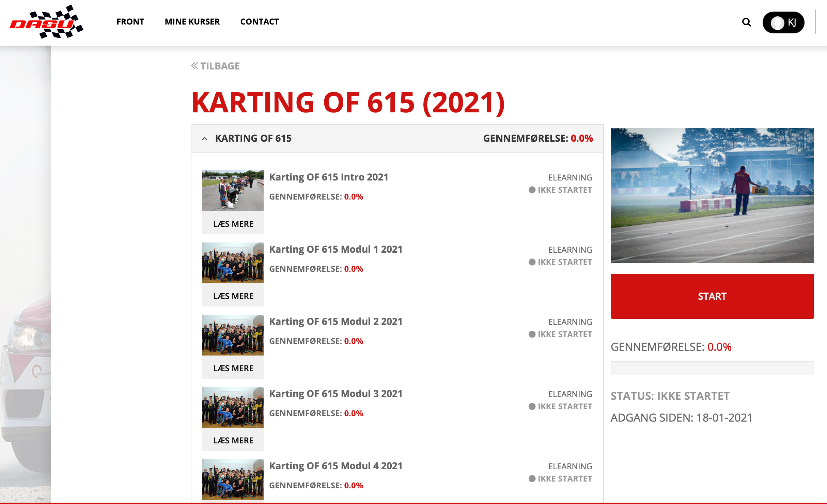Collapse the KARTING OF 615 section chevron

click(205, 139)
